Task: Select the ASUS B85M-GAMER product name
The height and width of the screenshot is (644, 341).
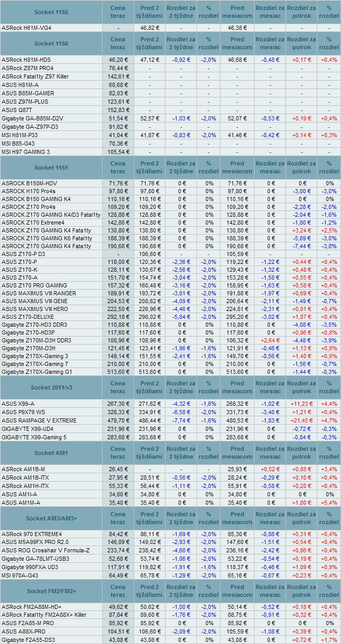Action: click(28, 93)
